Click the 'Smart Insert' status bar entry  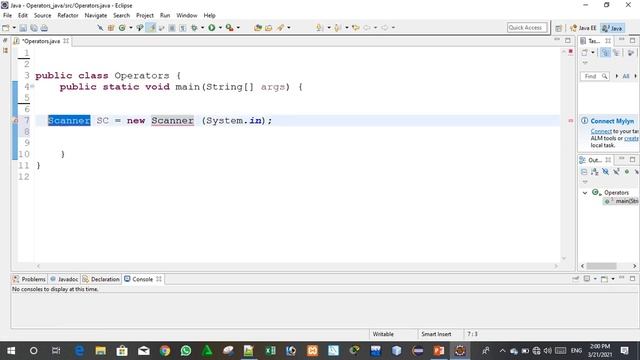(436, 334)
